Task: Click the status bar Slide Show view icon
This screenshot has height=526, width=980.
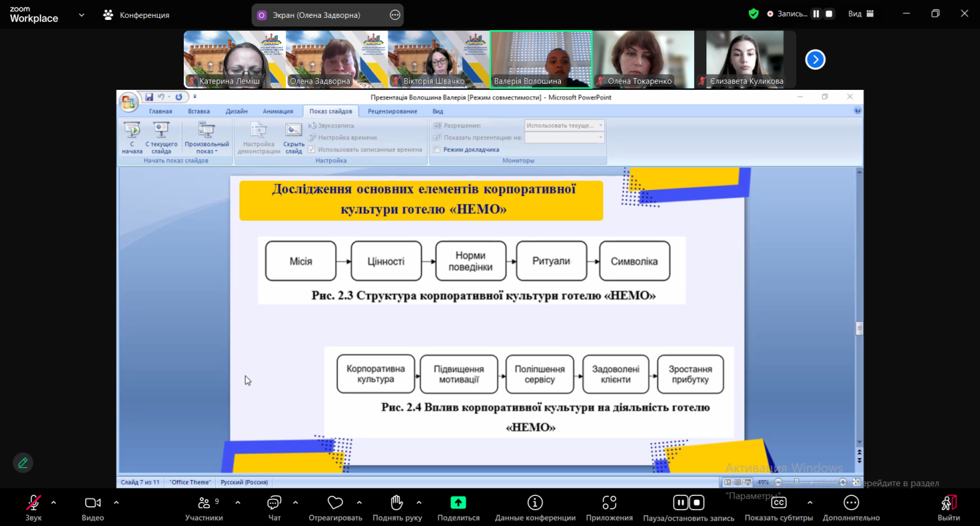Action: tap(748, 482)
